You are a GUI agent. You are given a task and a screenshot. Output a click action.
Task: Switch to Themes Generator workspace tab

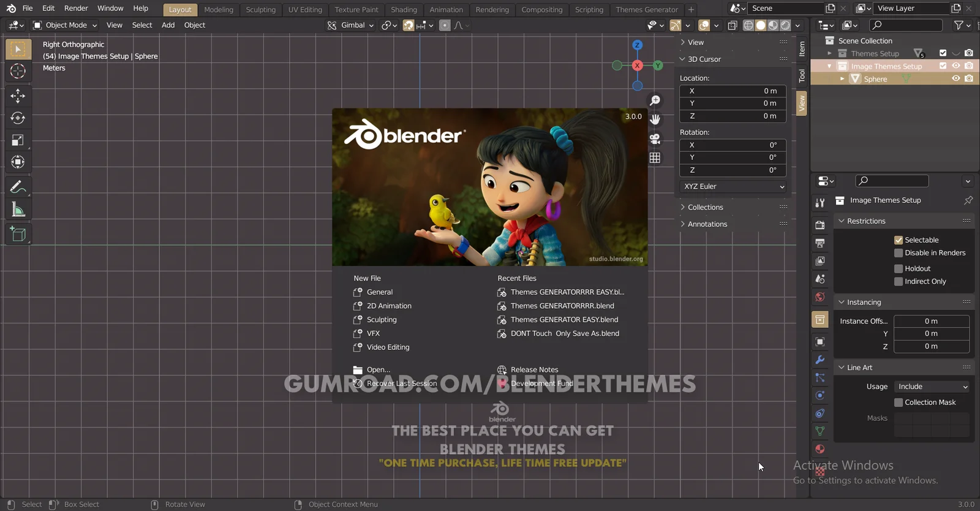(647, 9)
